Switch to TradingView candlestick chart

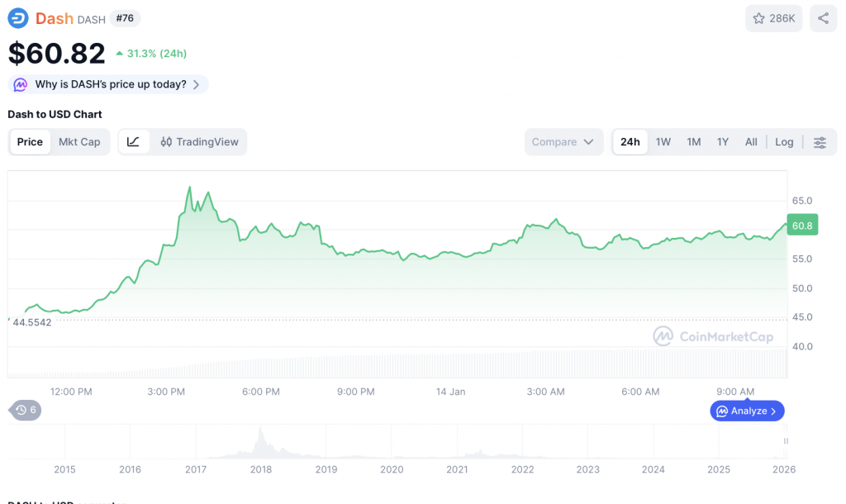tap(199, 142)
